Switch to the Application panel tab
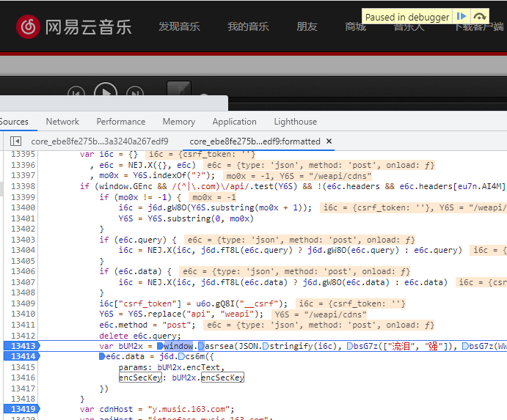The width and height of the screenshot is (507, 420). (234, 122)
